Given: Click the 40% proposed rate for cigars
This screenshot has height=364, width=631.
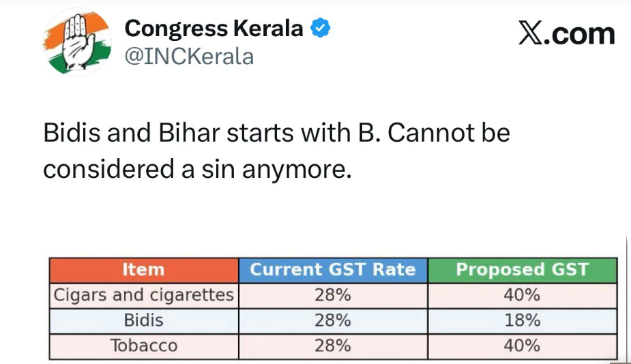Looking at the screenshot, I should tap(522, 295).
